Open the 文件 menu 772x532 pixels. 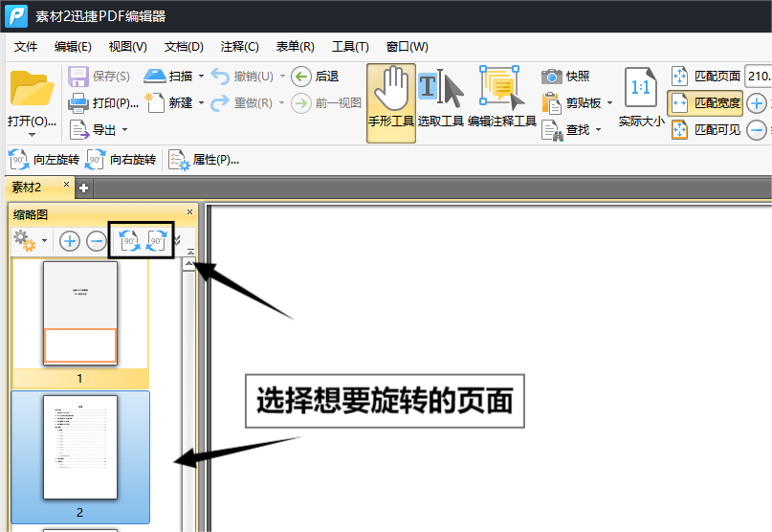point(26,47)
